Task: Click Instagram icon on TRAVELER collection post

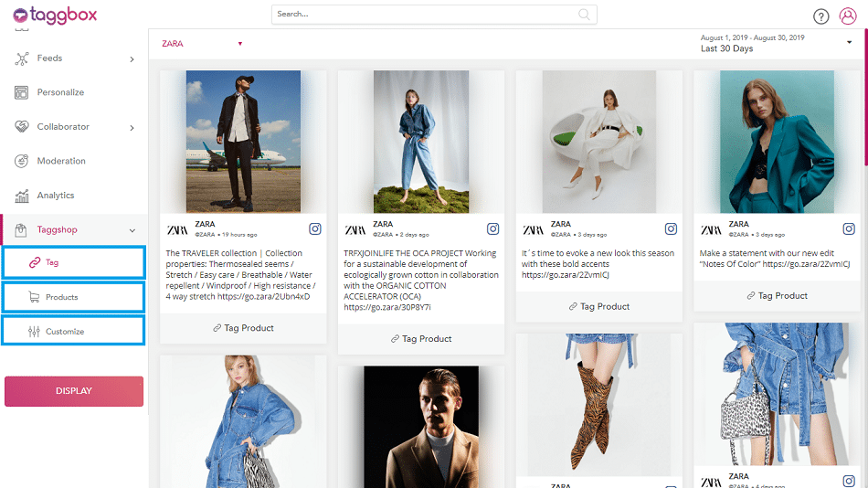Action: tap(315, 229)
